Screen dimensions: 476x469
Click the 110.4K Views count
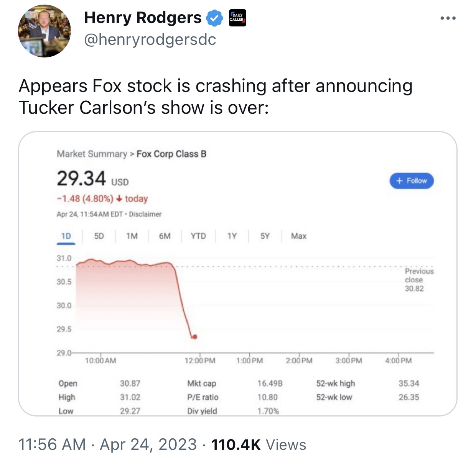pos(259,445)
